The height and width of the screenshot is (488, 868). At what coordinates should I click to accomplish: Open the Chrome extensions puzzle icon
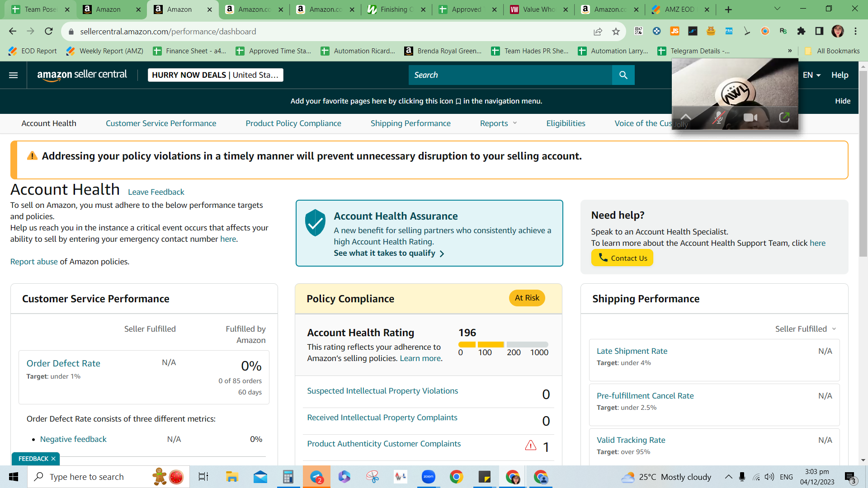click(x=801, y=31)
